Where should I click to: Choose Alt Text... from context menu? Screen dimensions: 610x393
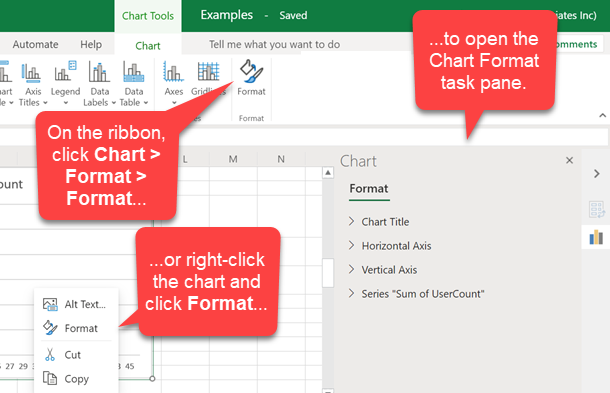point(75,304)
